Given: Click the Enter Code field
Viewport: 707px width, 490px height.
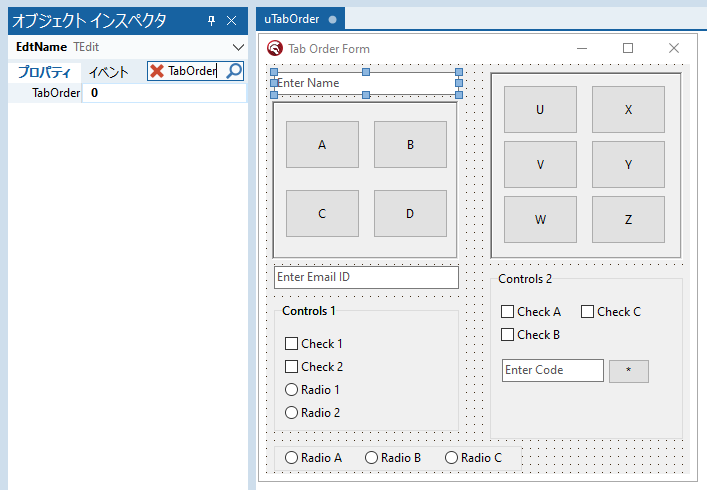Looking at the screenshot, I should (x=553, y=371).
